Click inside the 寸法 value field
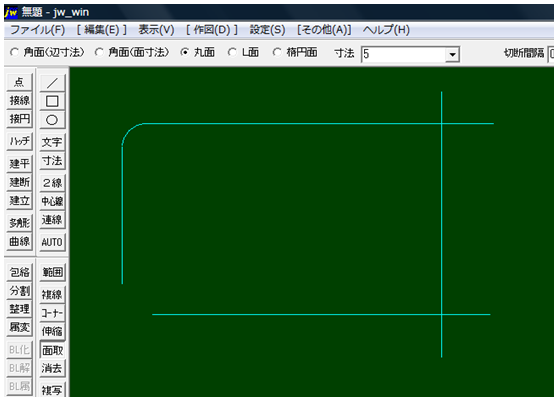 click(x=404, y=54)
